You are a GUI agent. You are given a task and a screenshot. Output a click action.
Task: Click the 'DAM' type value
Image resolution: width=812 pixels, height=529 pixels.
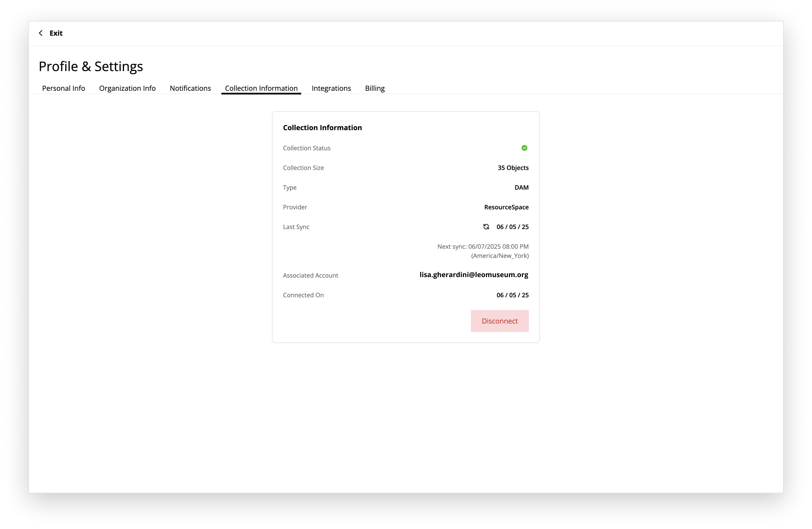coord(522,187)
